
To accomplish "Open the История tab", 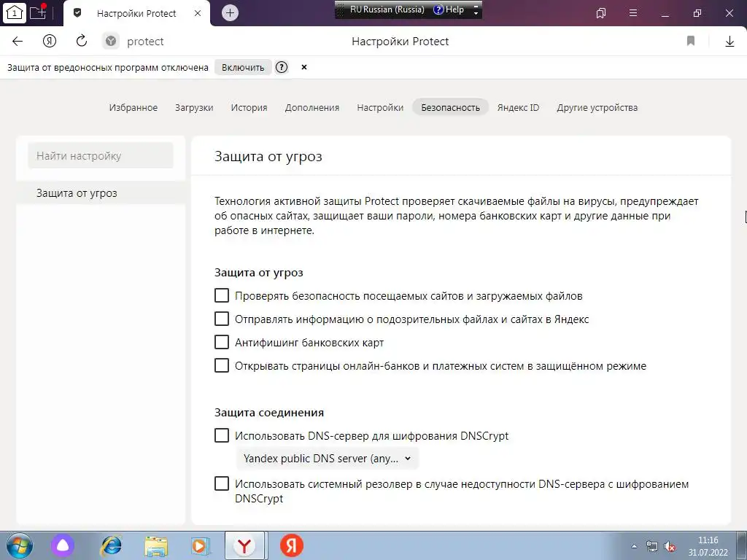I will click(249, 108).
